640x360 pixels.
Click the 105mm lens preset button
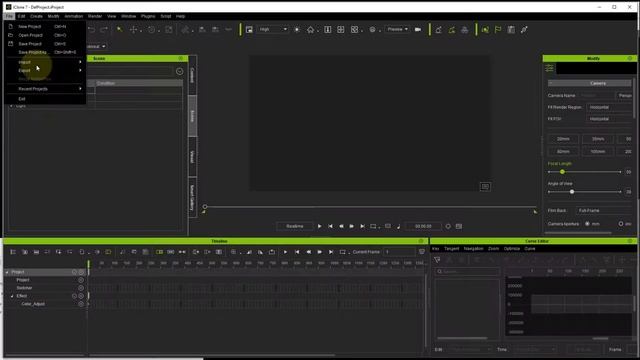pyautogui.click(x=598, y=151)
